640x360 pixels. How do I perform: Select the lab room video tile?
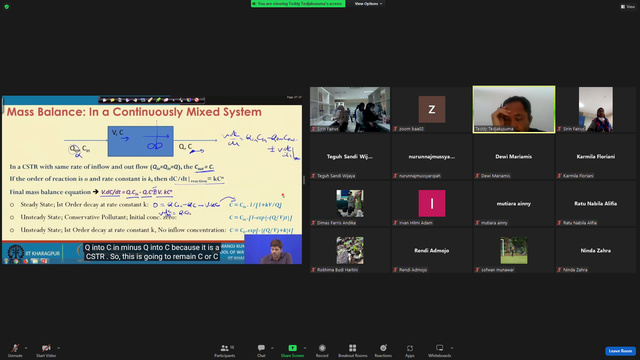pyautogui.click(x=350, y=109)
